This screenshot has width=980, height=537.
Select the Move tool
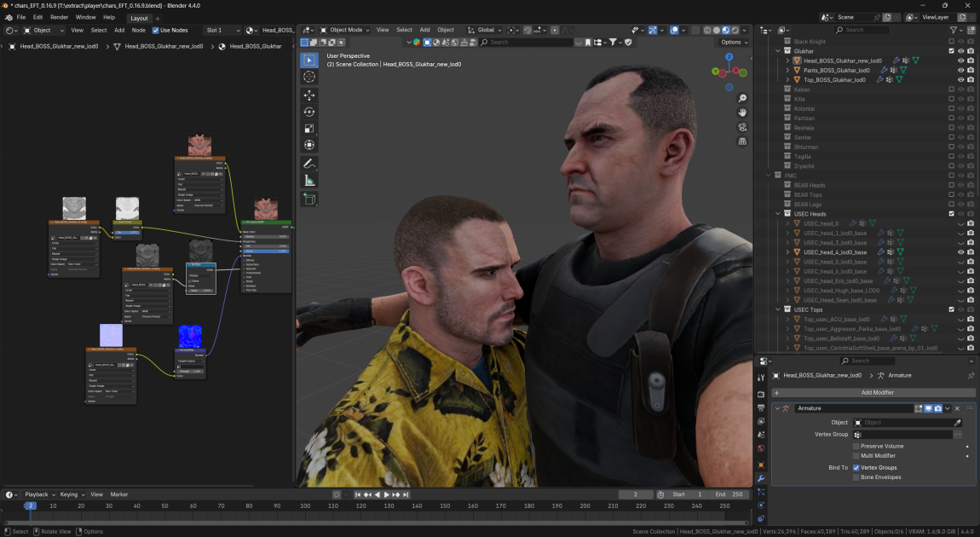coord(308,95)
